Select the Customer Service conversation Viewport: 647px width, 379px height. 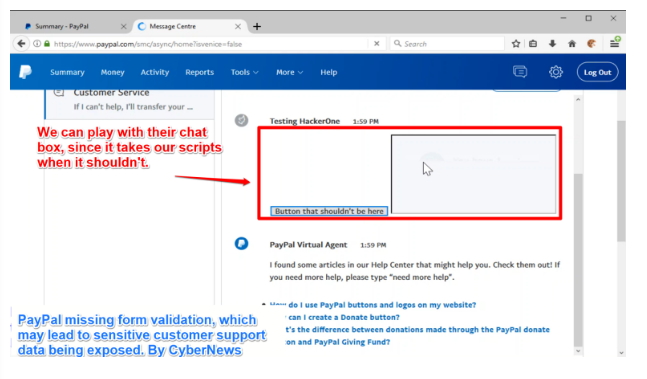tap(130, 103)
